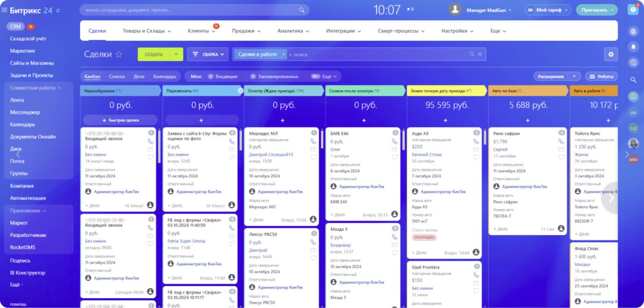This screenshot has height=308, width=644.
Task: Open notifications bell in right sidebar
Action: 633,47
